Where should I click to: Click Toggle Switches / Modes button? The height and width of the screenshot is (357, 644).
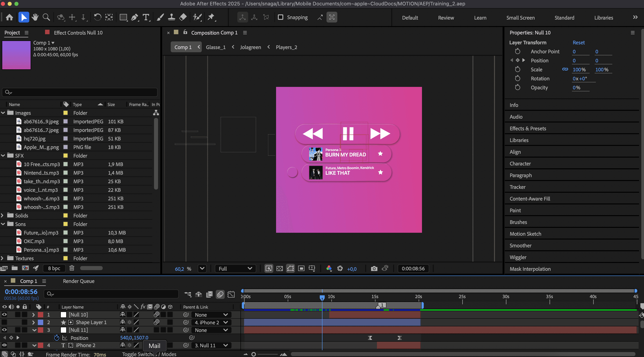[x=149, y=354]
